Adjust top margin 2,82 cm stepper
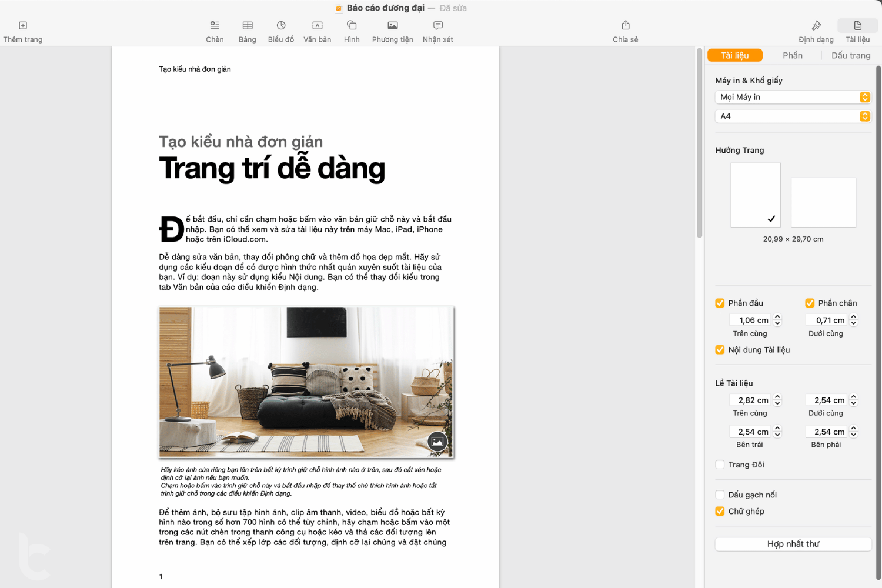Screen dimensions: 882x588 pyautogui.click(x=777, y=400)
